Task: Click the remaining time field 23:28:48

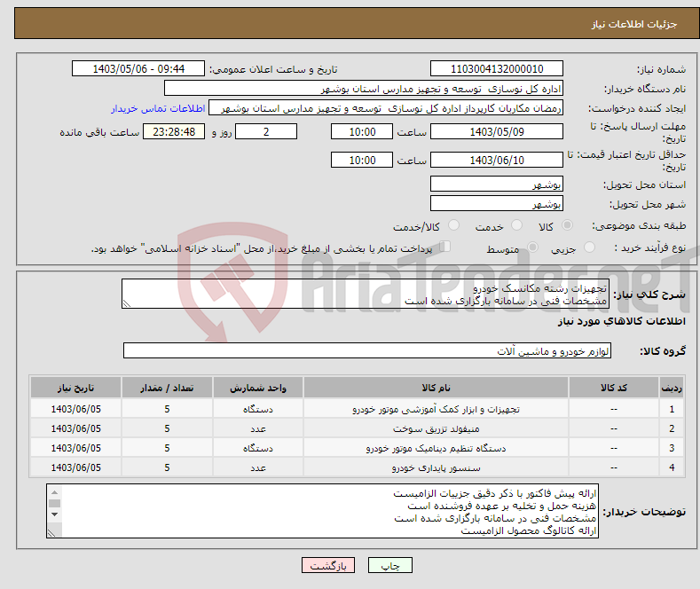Action: point(174,131)
